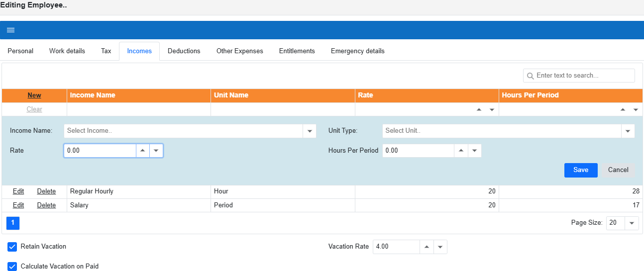Open the Select Income combo box
644x271 pixels.
click(184, 131)
